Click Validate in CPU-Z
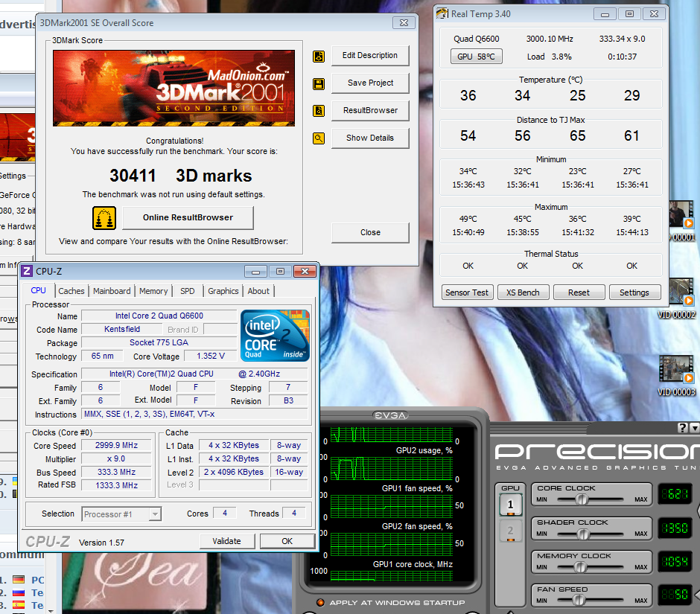 (x=227, y=541)
